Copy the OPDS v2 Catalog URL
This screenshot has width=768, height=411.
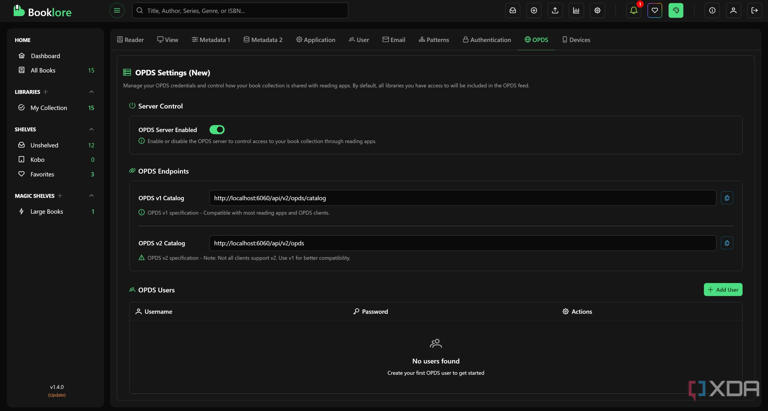(x=727, y=243)
